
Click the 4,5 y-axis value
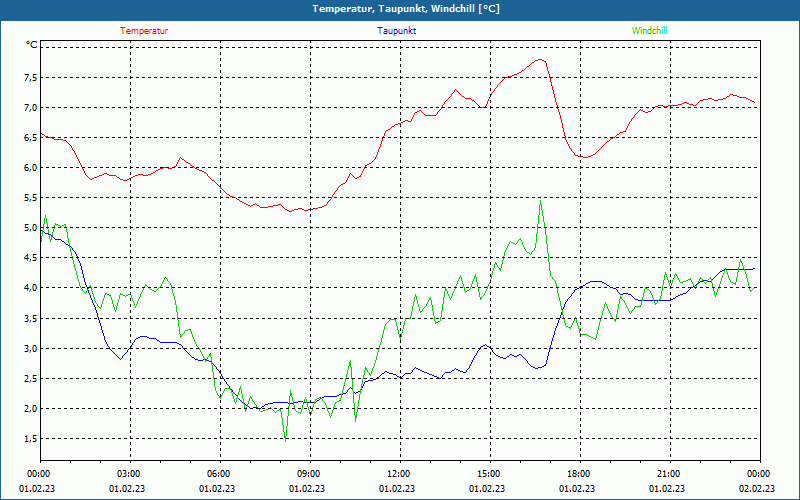coord(31,258)
